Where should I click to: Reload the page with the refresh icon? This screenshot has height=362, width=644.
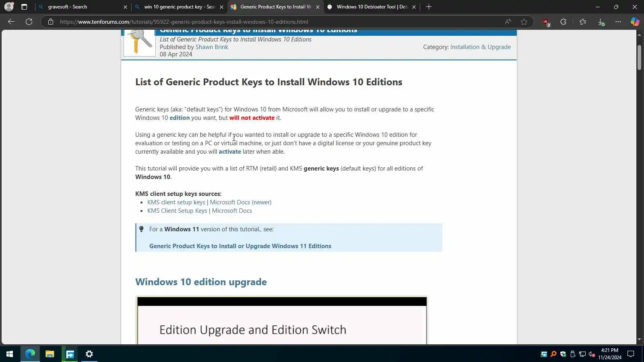29,22
